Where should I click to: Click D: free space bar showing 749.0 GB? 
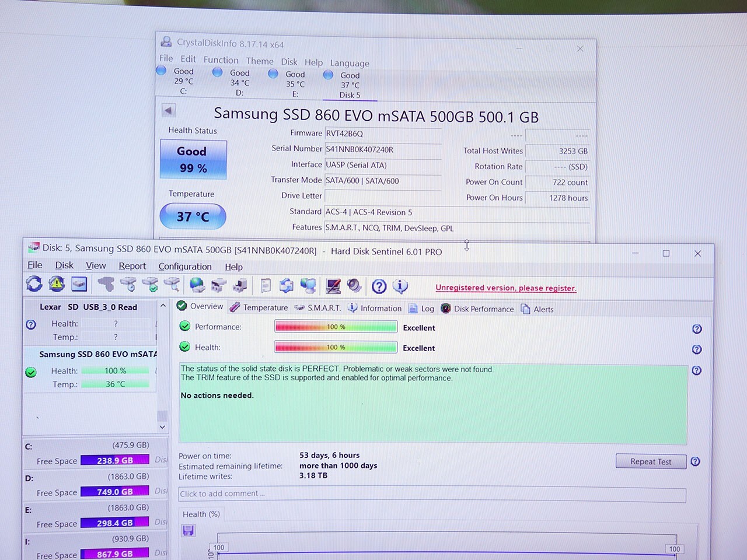(x=115, y=492)
